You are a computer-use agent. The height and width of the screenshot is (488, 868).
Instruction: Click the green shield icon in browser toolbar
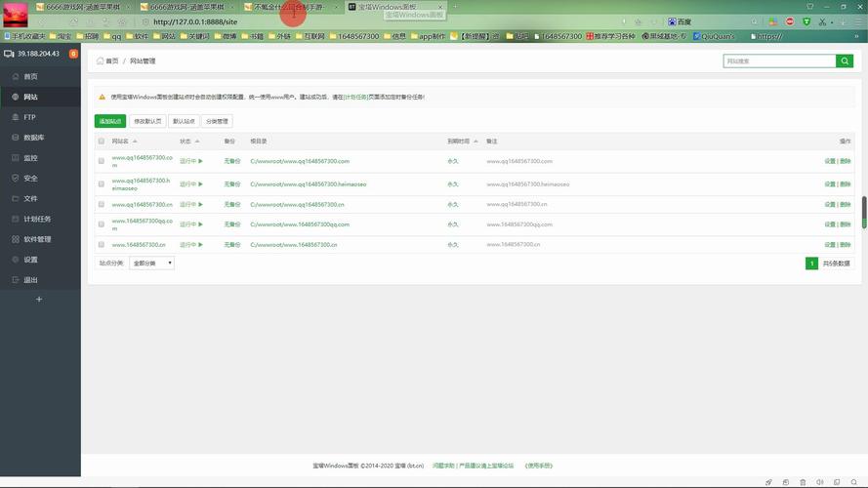point(806,21)
